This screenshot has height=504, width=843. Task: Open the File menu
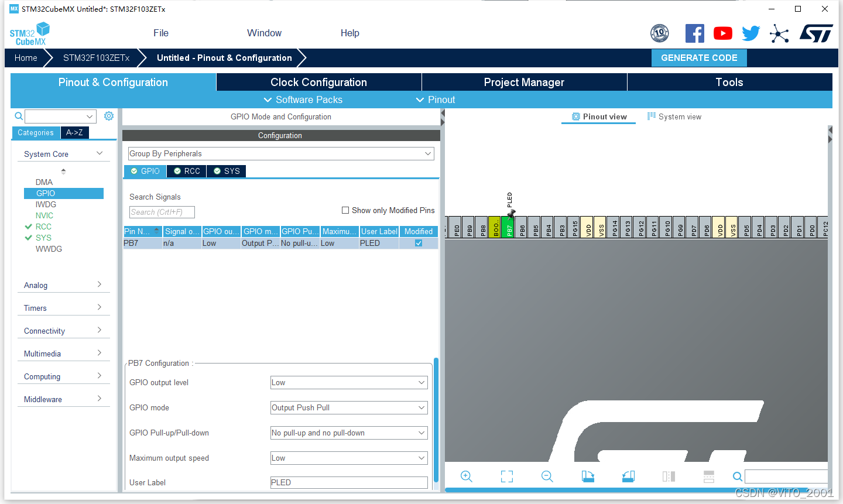click(161, 33)
